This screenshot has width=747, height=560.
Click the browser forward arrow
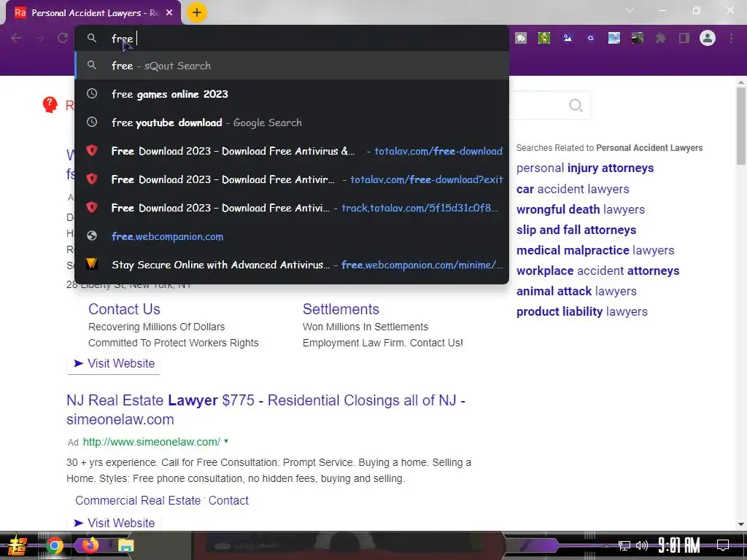(x=39, y=38)
